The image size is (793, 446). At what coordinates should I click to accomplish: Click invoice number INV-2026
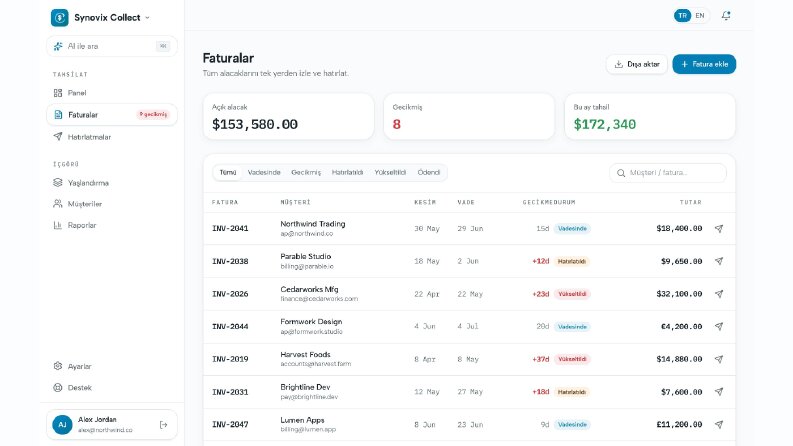pyautogui.click(x=230, y=294)
